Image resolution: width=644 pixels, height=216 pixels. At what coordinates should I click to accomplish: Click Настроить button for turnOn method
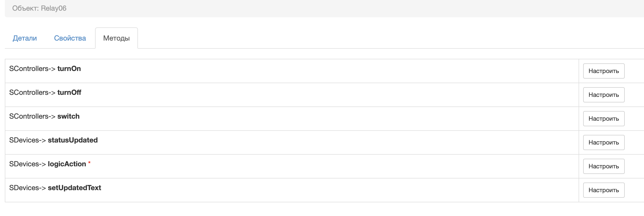(603, 71)
